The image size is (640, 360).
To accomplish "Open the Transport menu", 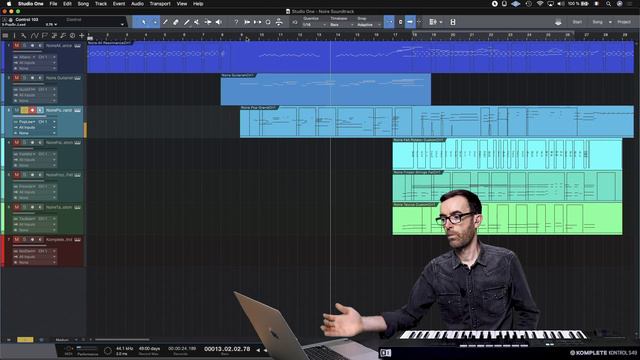I will [x=160, y=4].
